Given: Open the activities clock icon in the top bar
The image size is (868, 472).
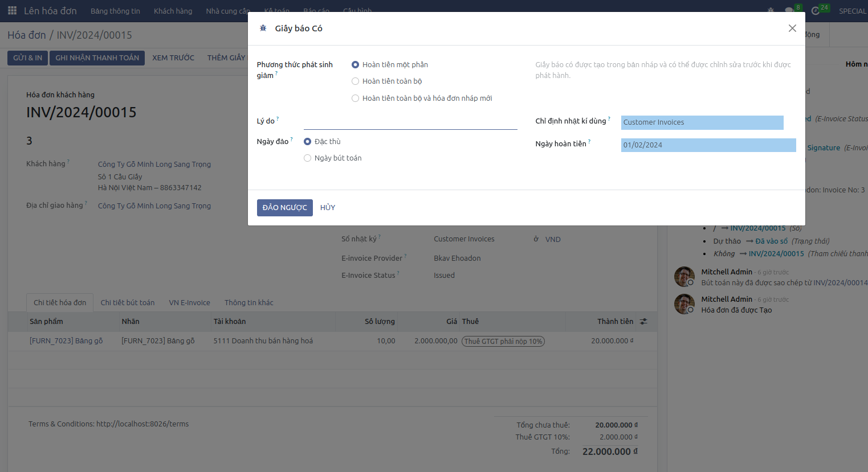Looking at the screenshot, I should [x=816, y=11].
